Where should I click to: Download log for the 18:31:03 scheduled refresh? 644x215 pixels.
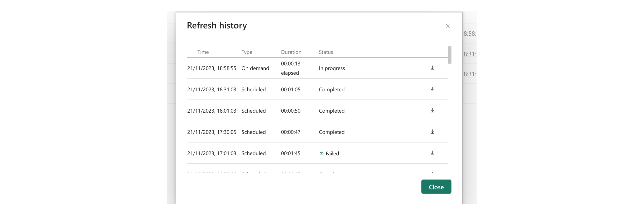(432, 89)
